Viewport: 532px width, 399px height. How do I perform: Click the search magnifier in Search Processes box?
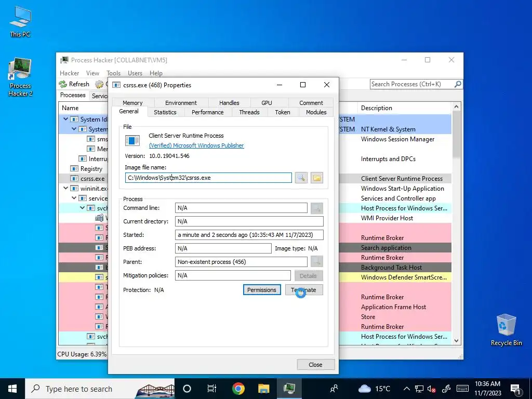(x=458, y=84)
